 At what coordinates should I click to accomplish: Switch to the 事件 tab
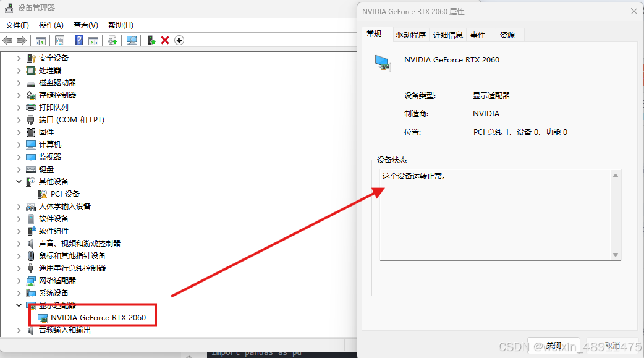click(478, 35)
